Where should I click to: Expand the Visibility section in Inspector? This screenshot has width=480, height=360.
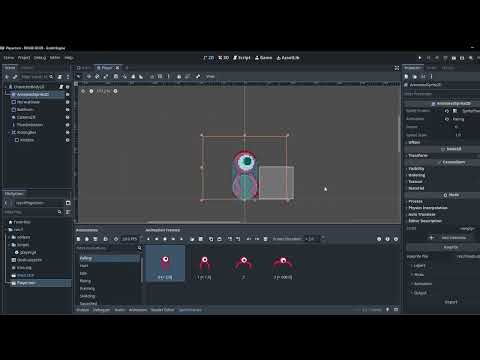pos(416,169)
